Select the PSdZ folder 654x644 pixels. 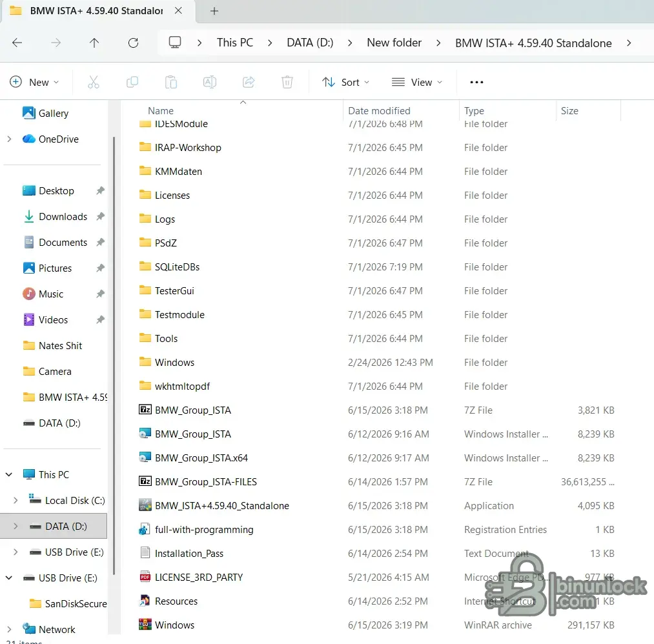click(165, 243)
